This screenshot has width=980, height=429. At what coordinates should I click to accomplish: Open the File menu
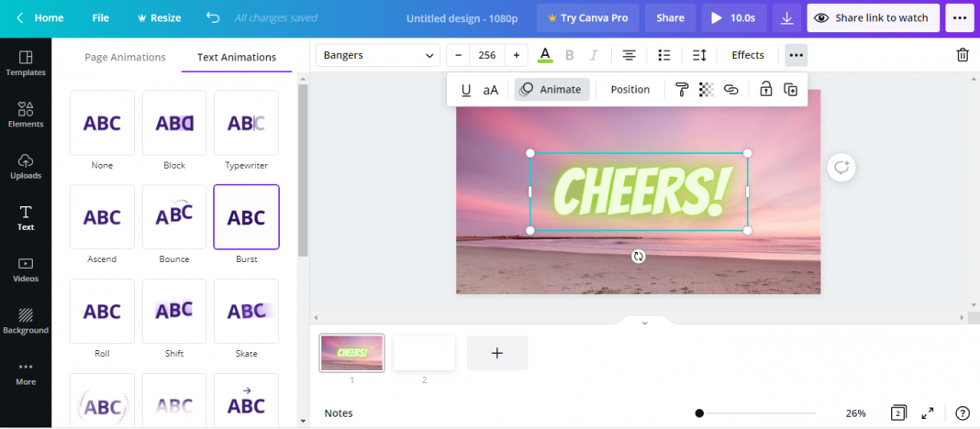[100, 17]
